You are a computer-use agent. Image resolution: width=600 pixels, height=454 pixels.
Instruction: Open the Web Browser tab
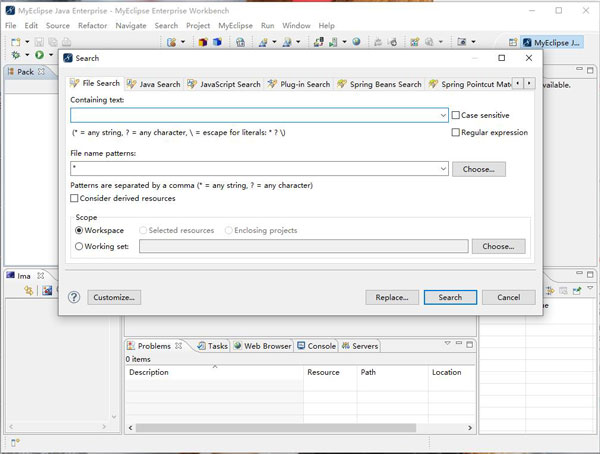point(262,346)
